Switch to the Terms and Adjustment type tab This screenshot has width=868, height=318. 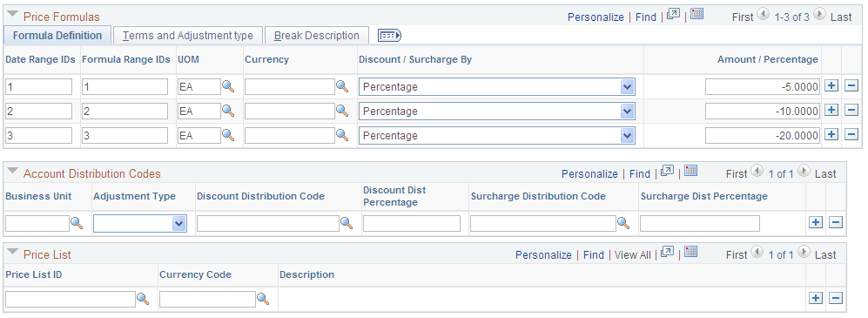[188, 36]
